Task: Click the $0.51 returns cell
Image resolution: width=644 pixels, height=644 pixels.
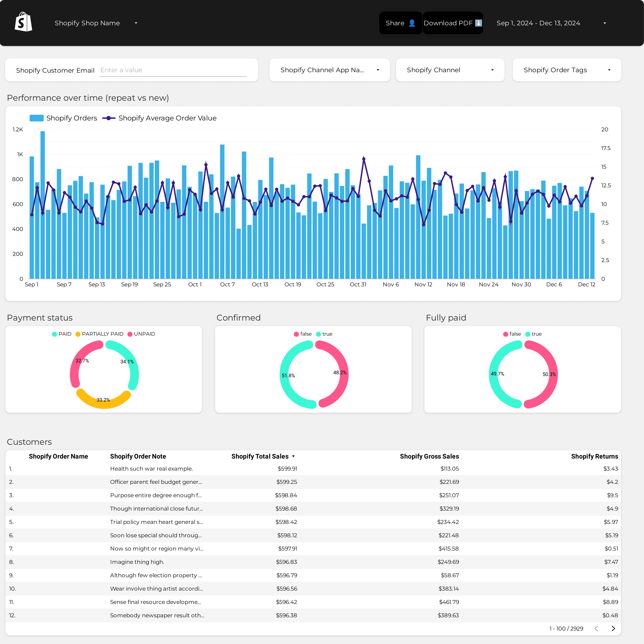Action: click(611, 549)
